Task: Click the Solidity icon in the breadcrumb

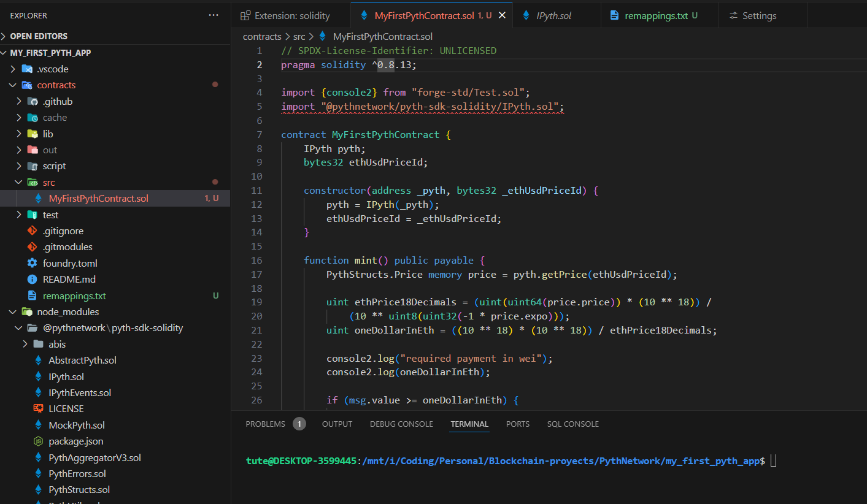Action: 323,36
